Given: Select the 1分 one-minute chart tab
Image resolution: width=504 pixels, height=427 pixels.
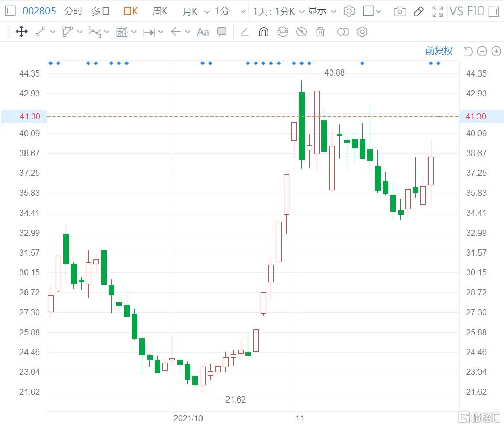Looking at the screenshot, I should click(222, 11).
